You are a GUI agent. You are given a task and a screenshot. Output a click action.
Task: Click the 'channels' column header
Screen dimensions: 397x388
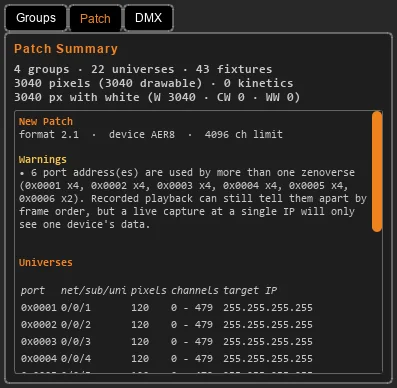pyautogui.click(x=195, y=290)
